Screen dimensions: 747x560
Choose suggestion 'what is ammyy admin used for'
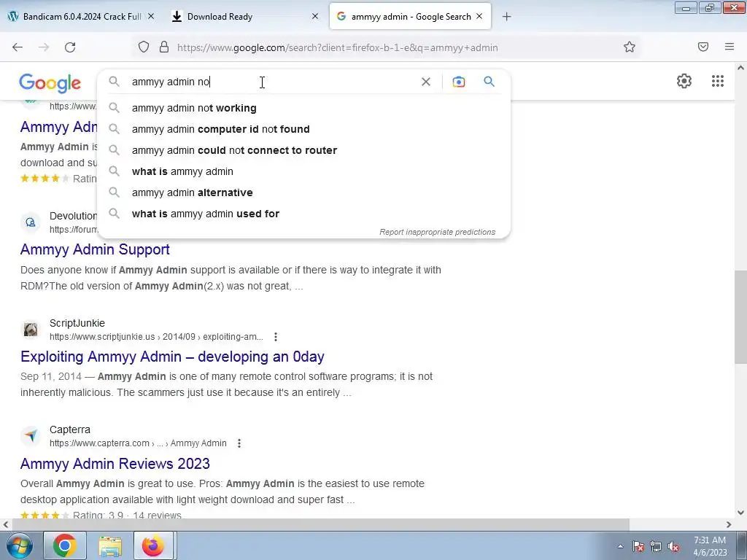(x=304, y=214)
